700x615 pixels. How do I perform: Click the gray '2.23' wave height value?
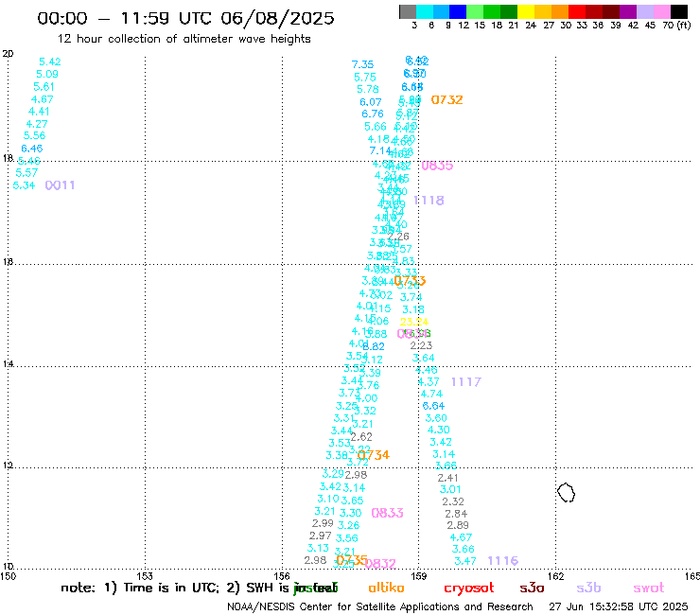(x=421, y=345)
